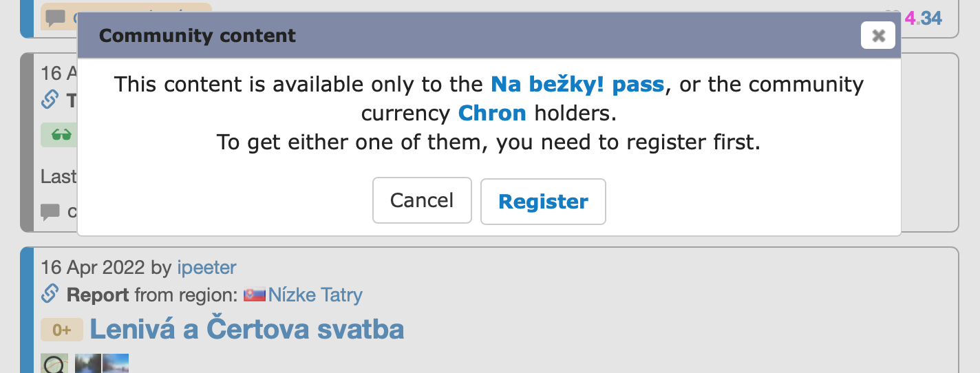Viewport: 980px width, 373px height.
Task: Open the Chron currency link
Action: pos(492,113)
